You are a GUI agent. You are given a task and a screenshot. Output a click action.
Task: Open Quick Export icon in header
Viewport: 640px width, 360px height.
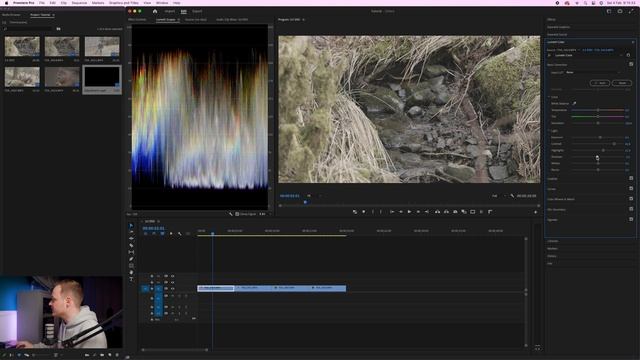pos(620,11)
